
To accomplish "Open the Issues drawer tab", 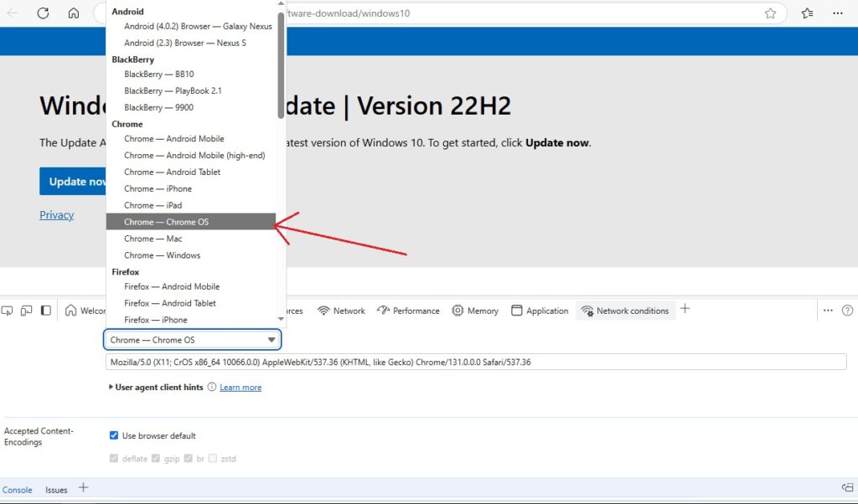I will click(56, 490).
